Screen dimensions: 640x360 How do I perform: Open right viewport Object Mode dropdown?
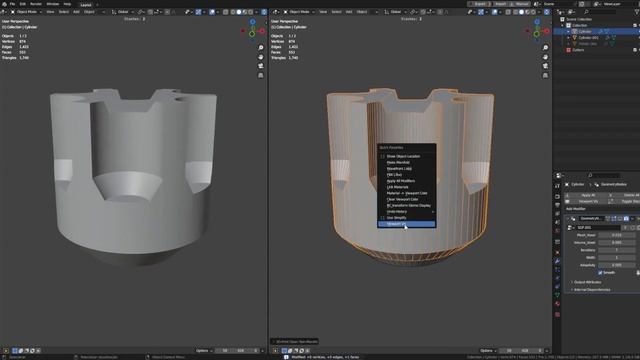click(x=298, y=12)
